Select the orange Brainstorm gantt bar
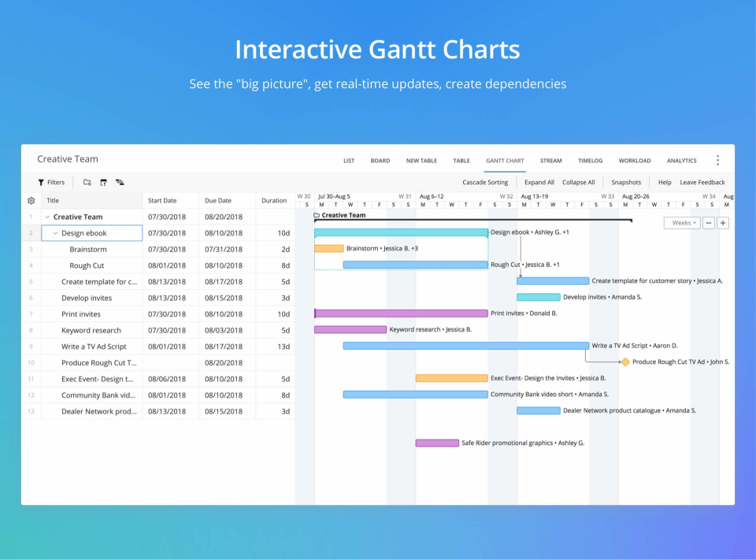The height and width of the screenshot is (560, 756). point(329,248)
